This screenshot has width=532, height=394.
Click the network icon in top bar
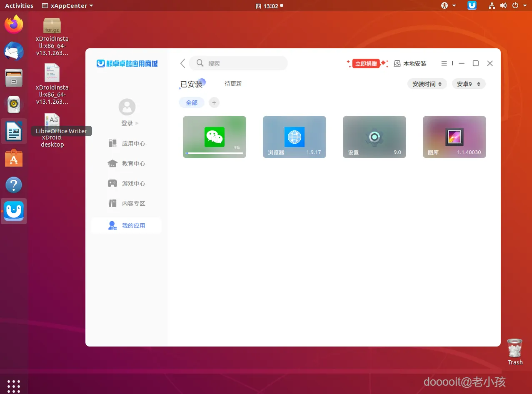(492, 5)
